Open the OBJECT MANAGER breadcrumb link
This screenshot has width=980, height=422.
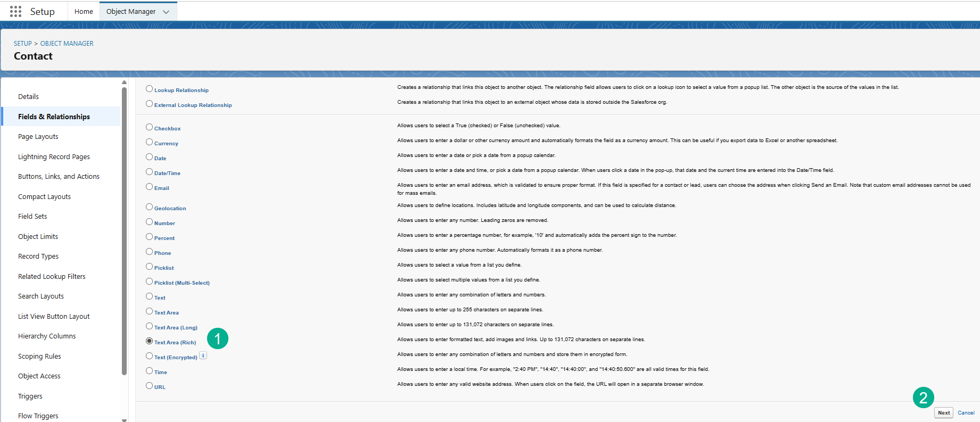67,44
